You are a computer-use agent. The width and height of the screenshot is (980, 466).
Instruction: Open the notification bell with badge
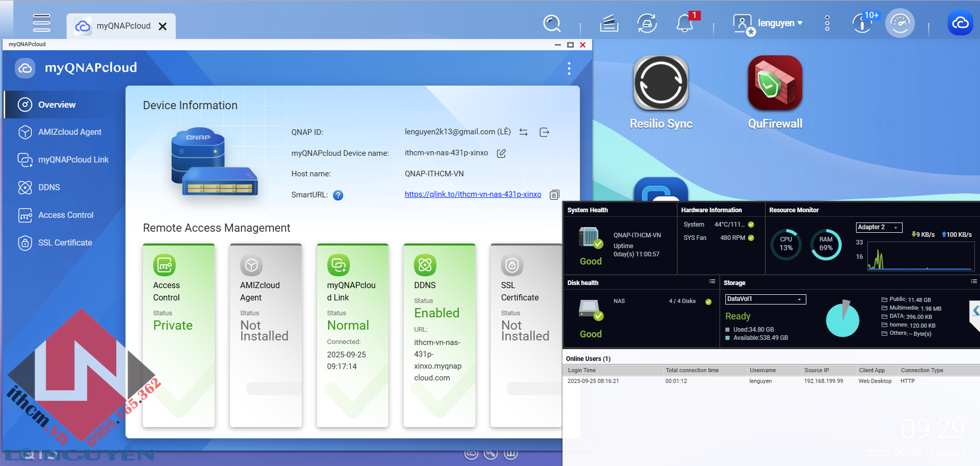(x=684, y=24)
